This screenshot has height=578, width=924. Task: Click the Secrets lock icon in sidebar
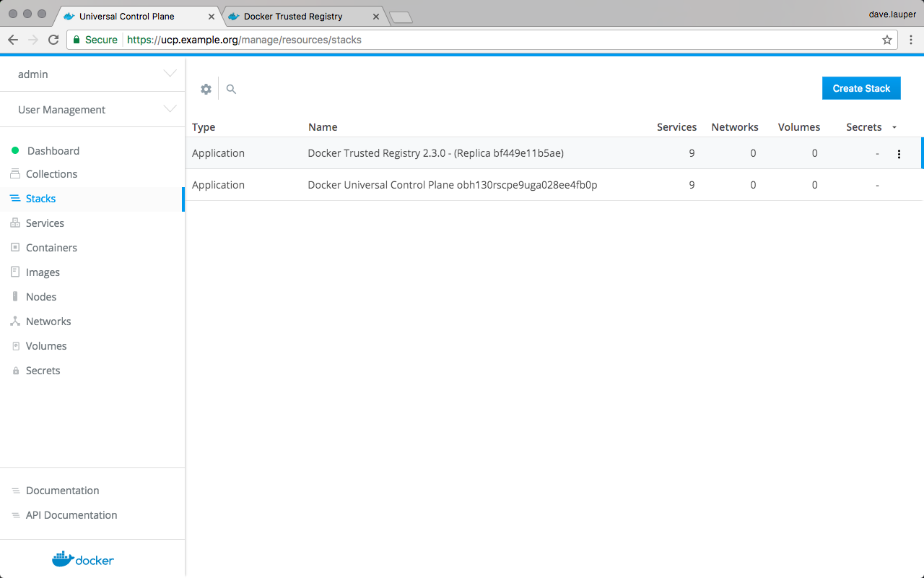coord(15,371)
